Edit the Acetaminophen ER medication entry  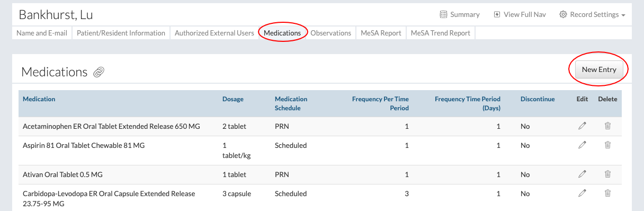(582, 126)
